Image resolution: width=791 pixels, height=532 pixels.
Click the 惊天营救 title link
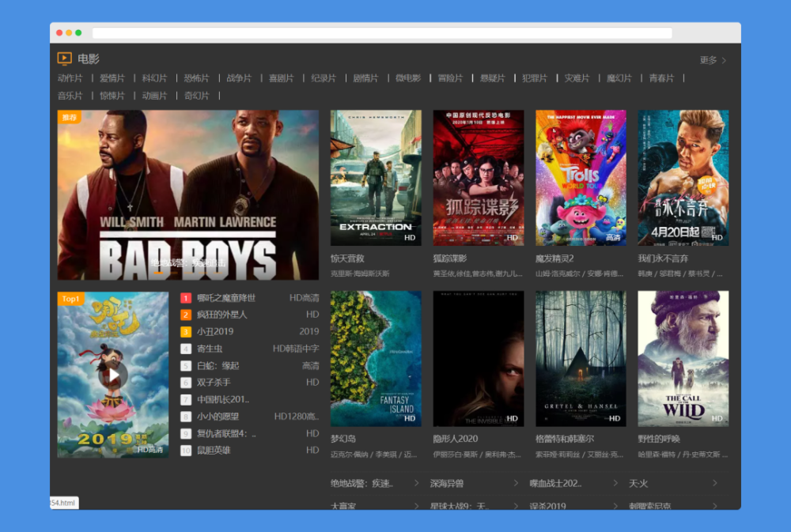tap(347, 258)
